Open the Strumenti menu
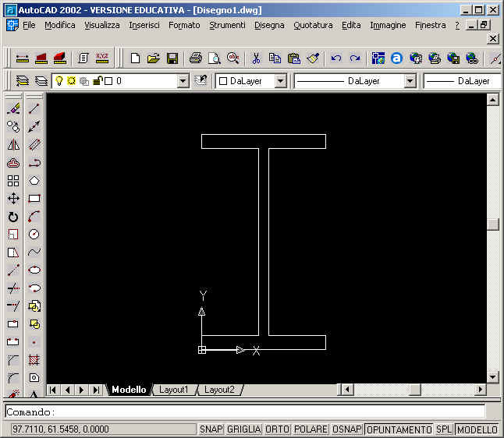 pos(227,25)
